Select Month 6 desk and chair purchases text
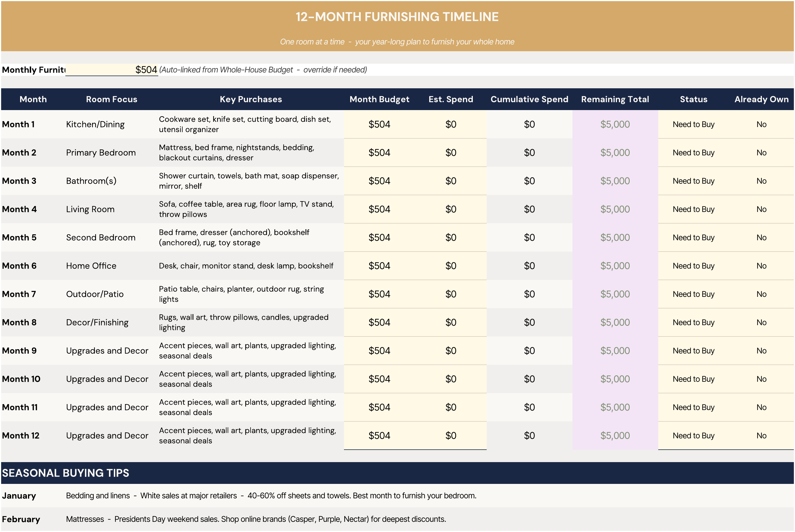This screenshot has width=795, height=532. [x=246, y=266]
